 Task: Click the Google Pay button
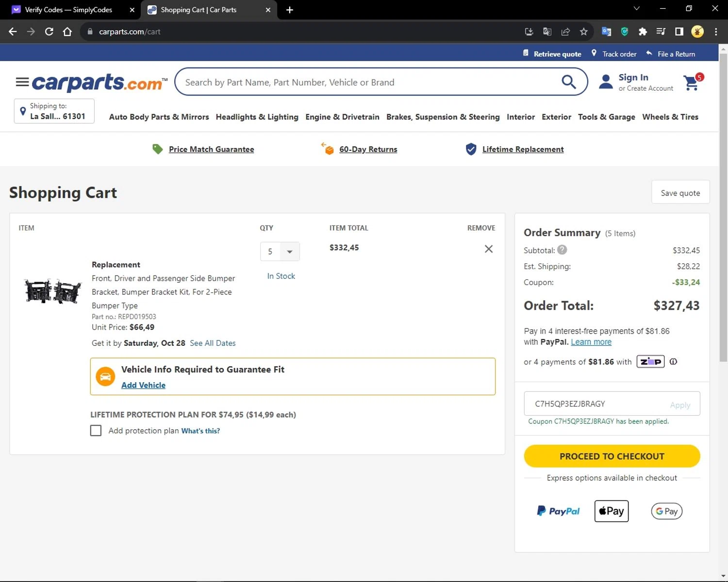pyautogui.click(x=667, y=511)
